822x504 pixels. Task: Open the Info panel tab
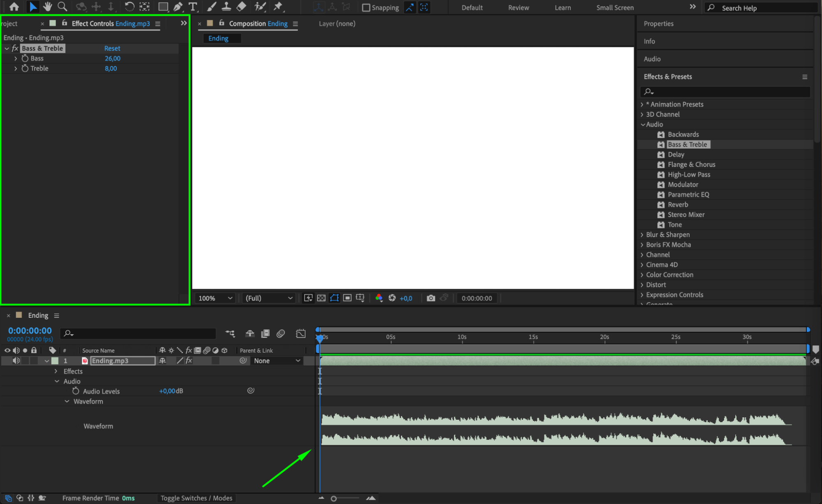(649, 41)
